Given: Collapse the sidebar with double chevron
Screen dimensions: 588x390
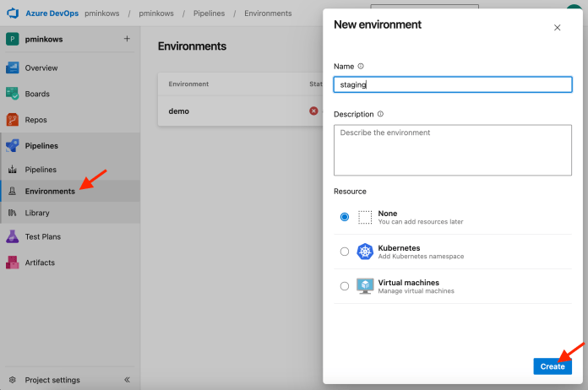Looking at the screenshot, I should [127, 380].
